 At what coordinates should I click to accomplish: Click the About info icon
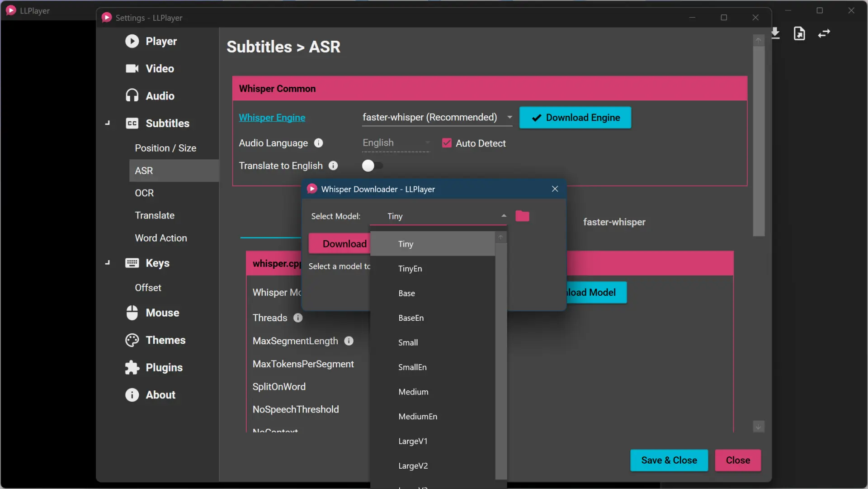(x=132, y=395)
